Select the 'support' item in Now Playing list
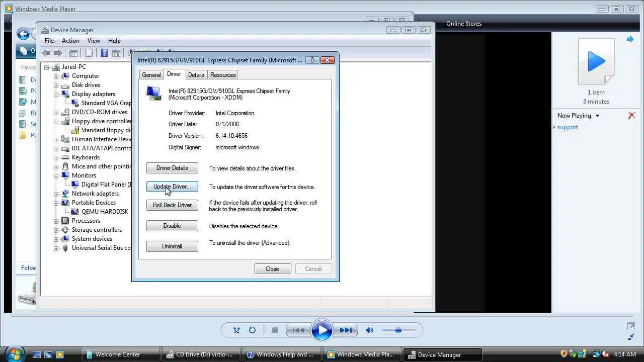 click(568, 127)
